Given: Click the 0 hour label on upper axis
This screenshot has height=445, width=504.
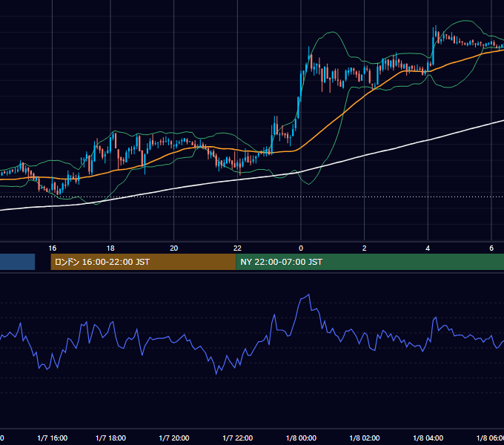Looking at the screenshot, I should [x=301, y=248].
